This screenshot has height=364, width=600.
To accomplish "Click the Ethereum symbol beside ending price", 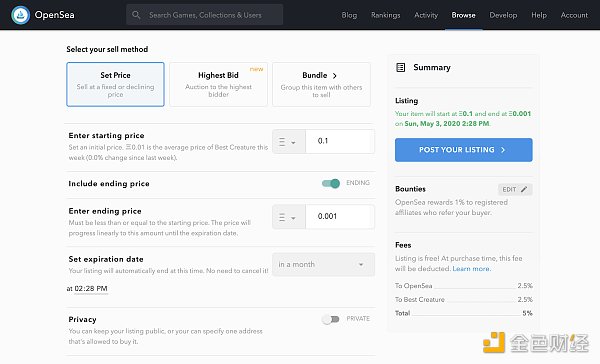I will [282, 217].
